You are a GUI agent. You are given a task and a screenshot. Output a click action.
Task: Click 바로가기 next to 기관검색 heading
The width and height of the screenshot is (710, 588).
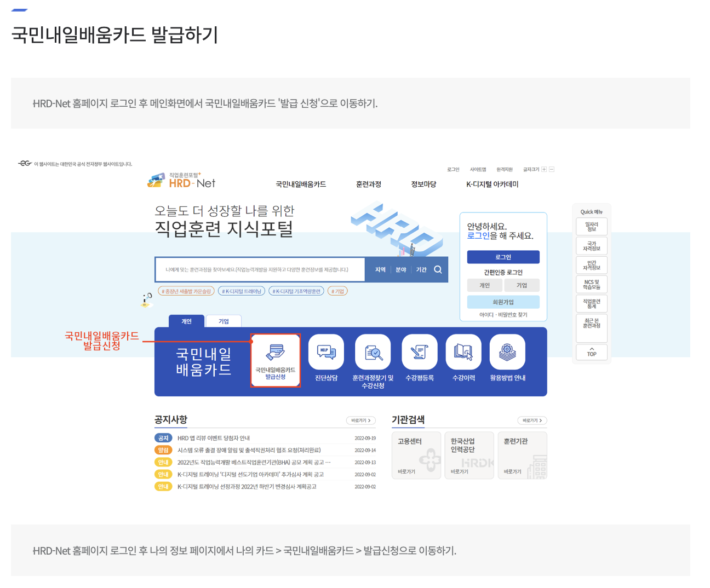(x=532, y=420)
